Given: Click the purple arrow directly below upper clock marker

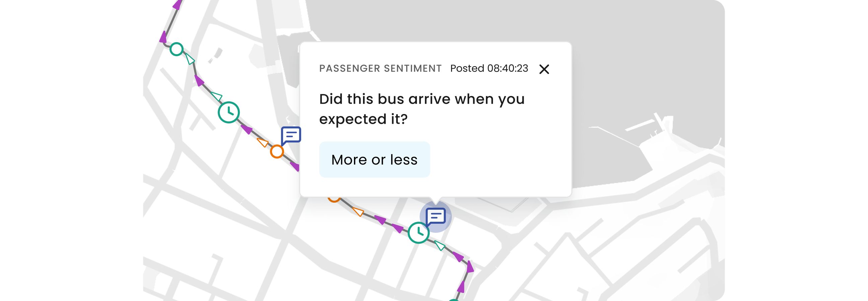Looking at the screenshot, I should 247,129.
